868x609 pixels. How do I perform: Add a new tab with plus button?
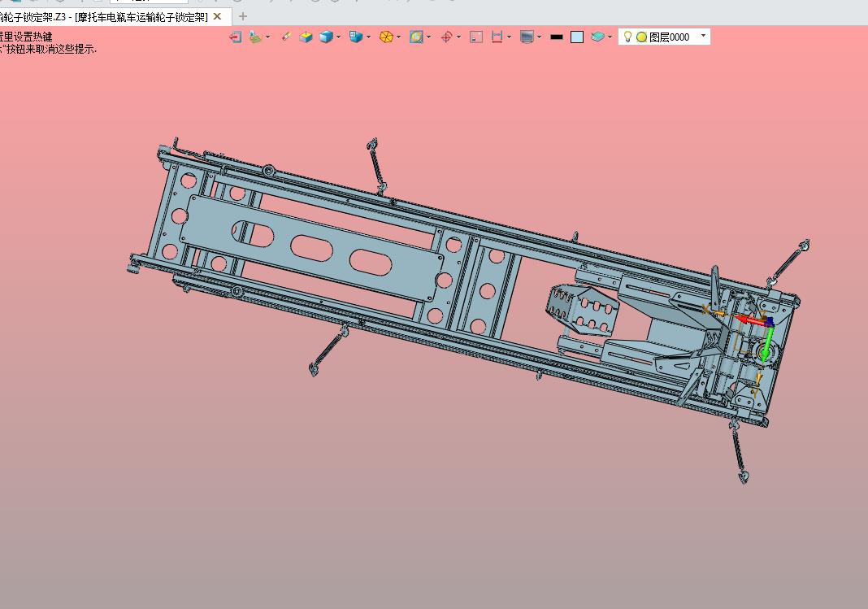(x=242, y=16)
